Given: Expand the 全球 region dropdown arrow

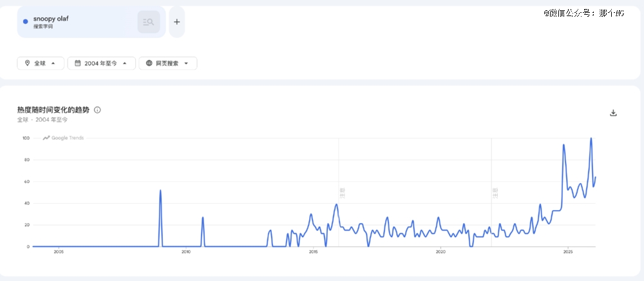Looking at the screenshot, I should click(53, 63).
